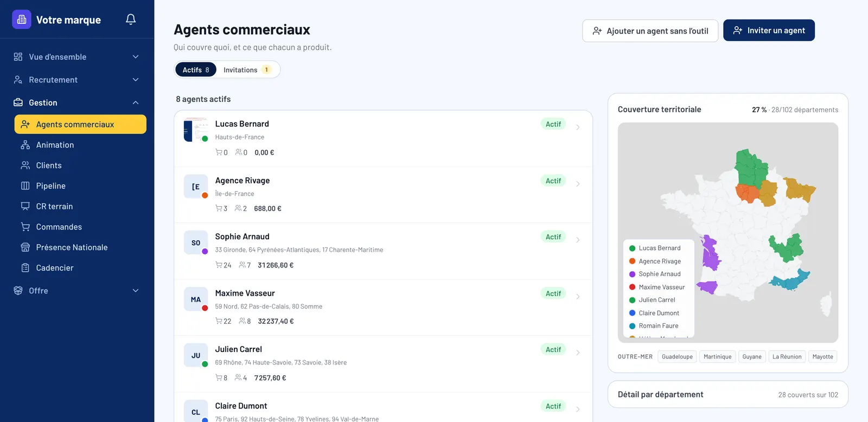Open Agents commerciaux menu item

(x=80, y=124)
